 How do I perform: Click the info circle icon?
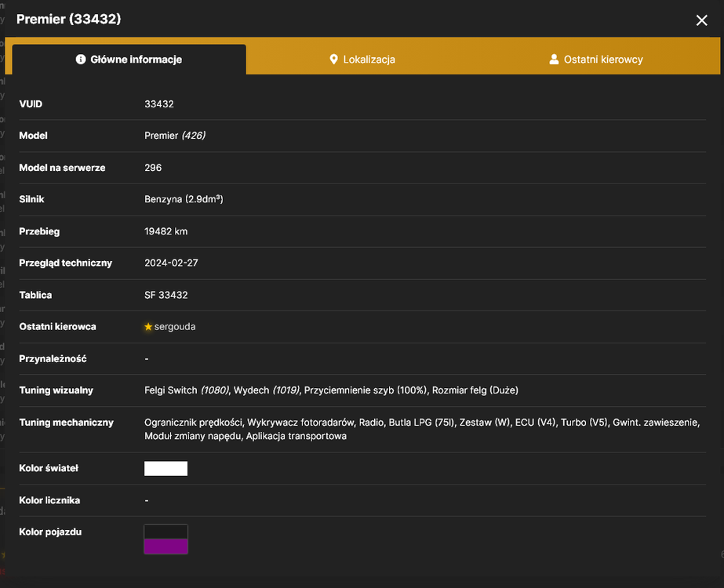(81, 59)
